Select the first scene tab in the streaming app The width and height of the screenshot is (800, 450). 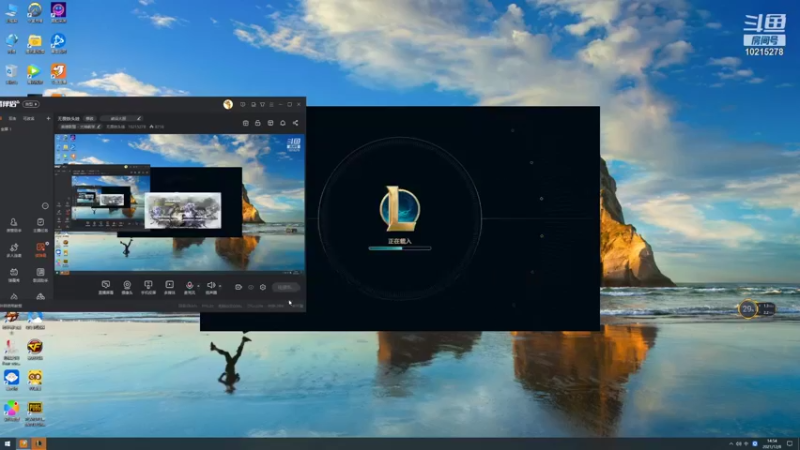pyautogui.click(x=12, y=118)
